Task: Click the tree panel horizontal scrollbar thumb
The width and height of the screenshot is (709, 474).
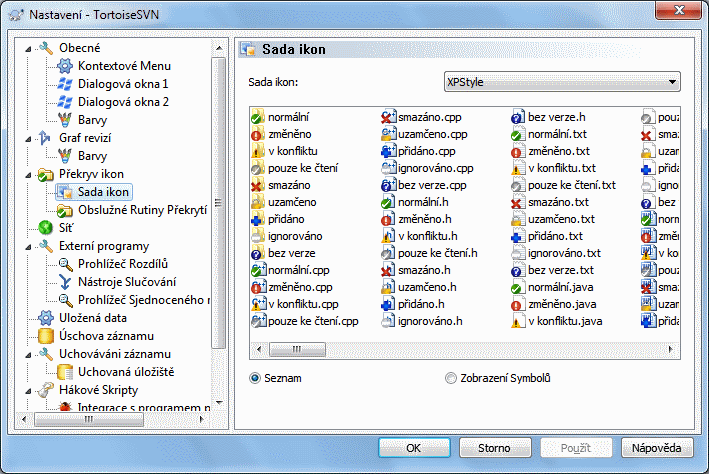Action: pyautogui.click(x=89, y=419)
